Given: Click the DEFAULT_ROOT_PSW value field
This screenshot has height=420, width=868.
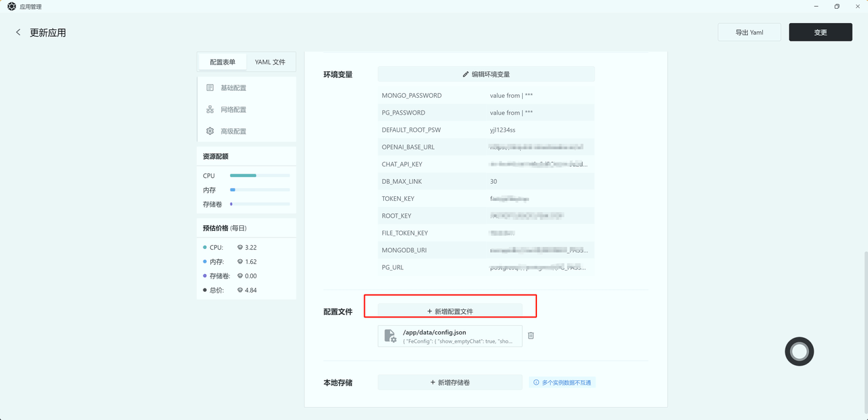Looking at the screenshot, I should pos(502,130).
